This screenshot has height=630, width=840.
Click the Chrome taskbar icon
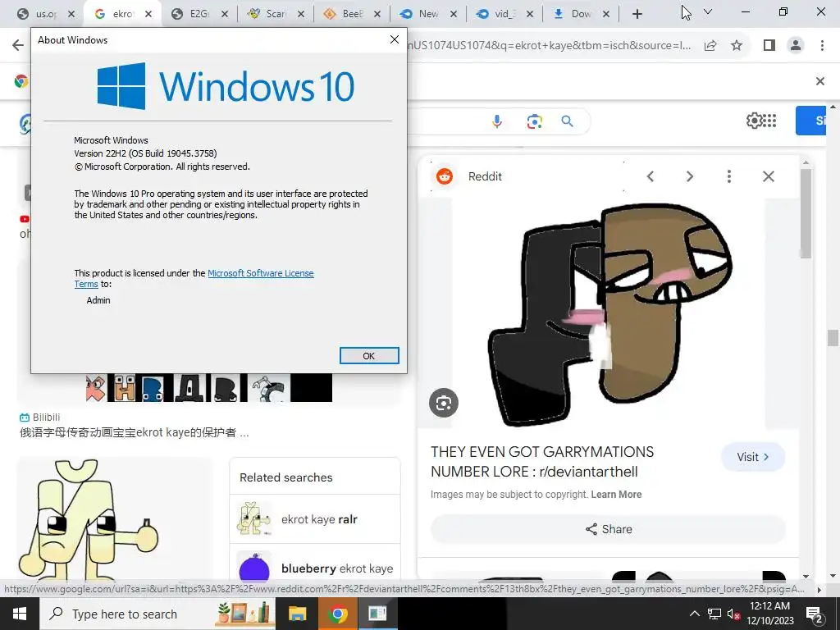[337, 614]
